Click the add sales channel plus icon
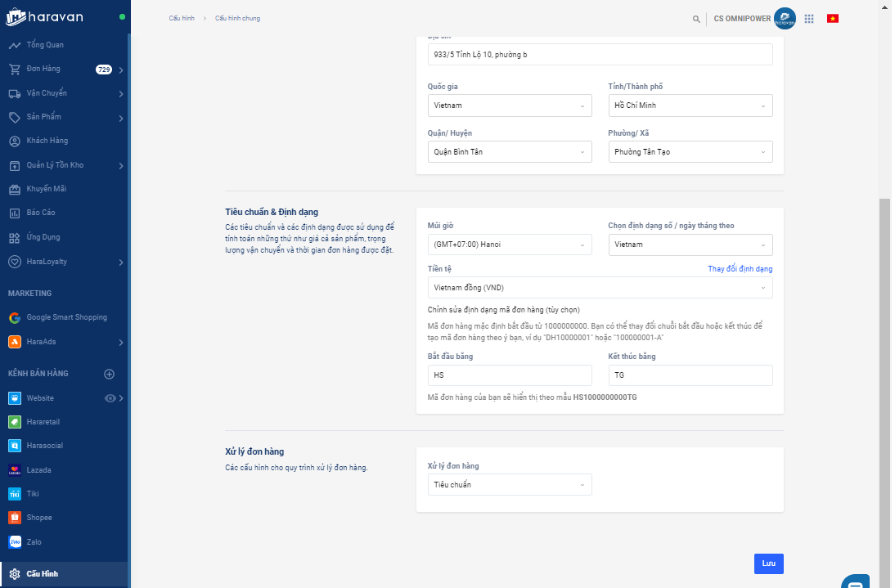 [109, 374]
